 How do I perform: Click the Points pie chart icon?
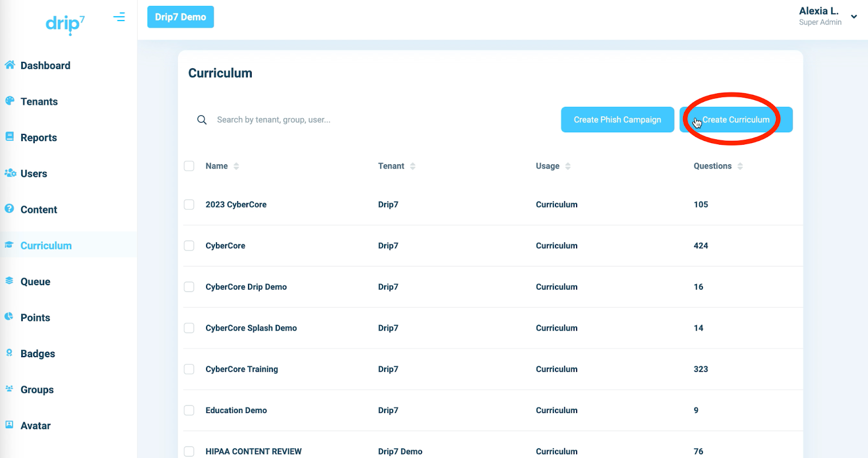[x=9, y=317]
